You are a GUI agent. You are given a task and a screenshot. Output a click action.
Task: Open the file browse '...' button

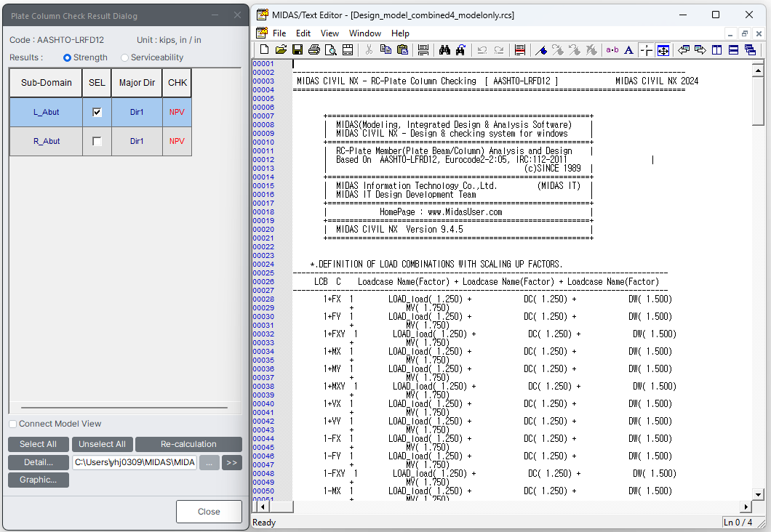209,463
